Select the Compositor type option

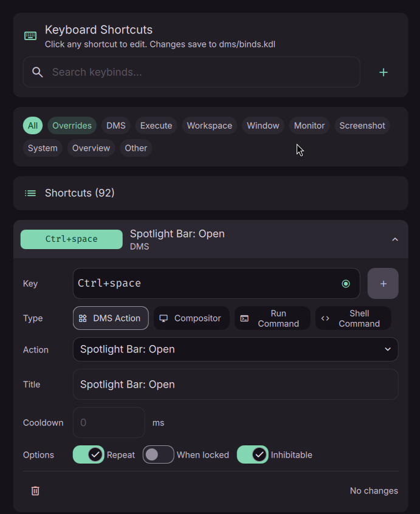191,318
